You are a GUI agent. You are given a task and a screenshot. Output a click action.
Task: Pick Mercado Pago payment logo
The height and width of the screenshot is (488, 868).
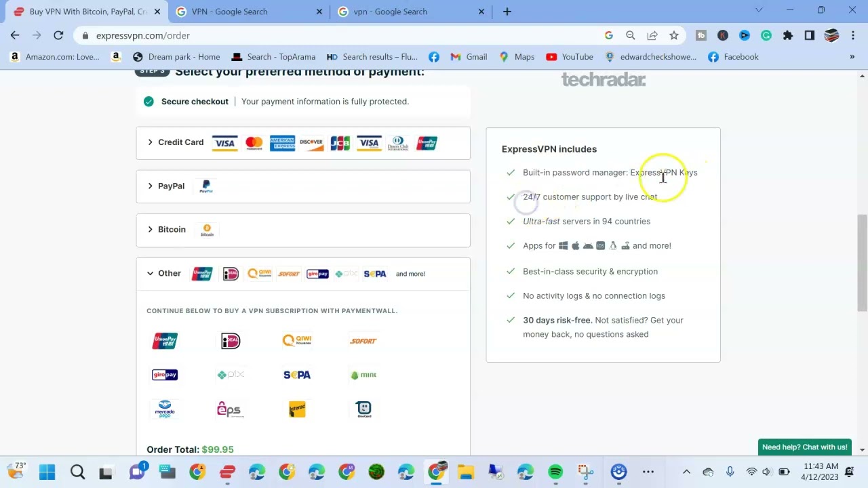pyautogui.click(x=165, y=409)
